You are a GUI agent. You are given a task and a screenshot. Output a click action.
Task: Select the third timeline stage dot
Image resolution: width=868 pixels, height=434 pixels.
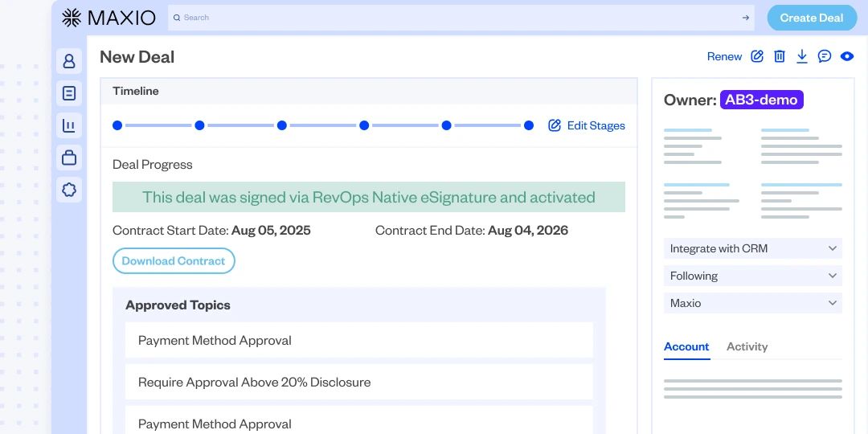pos(282,125)
